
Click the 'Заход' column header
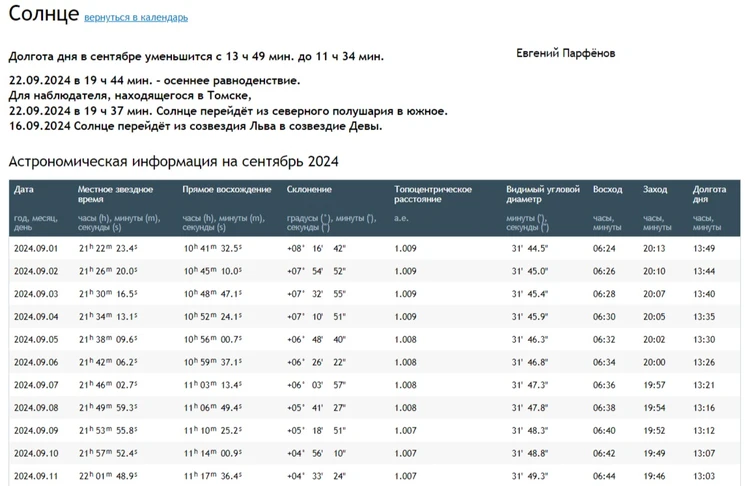click(x=655, y=189)
